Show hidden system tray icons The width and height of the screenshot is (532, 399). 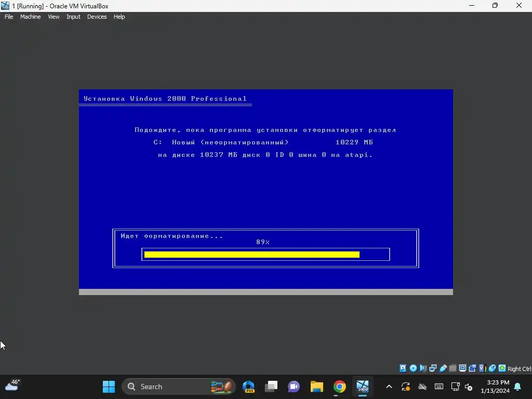pos(389,387)
